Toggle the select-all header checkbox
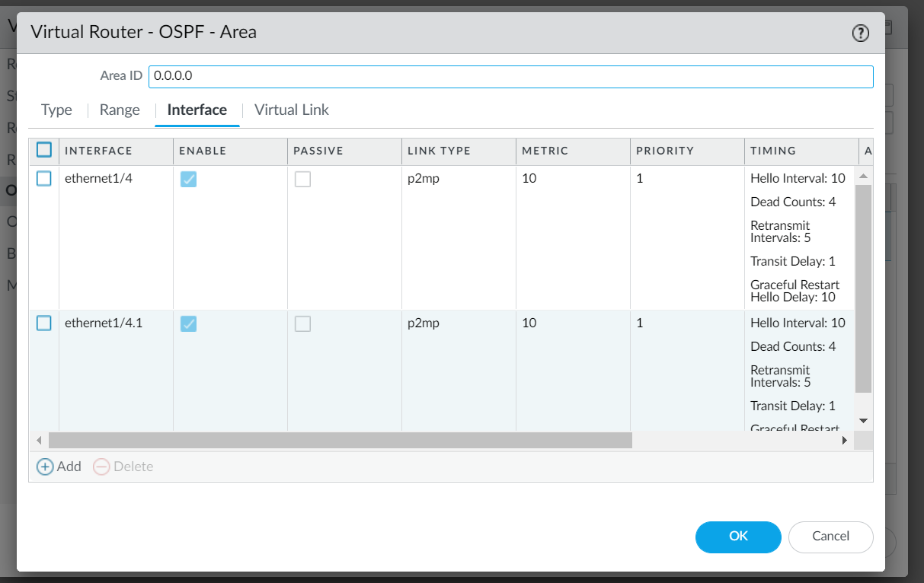 [x=44, y=150]
